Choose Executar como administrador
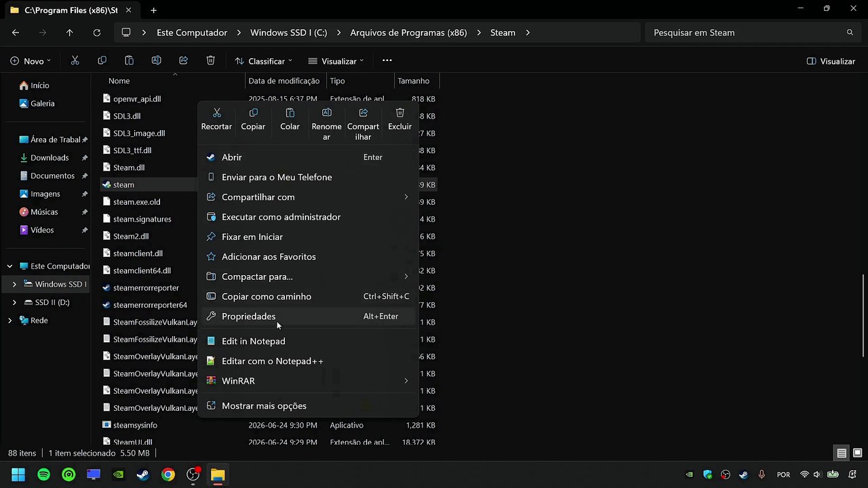868x488 pixels. coord(308,217)
